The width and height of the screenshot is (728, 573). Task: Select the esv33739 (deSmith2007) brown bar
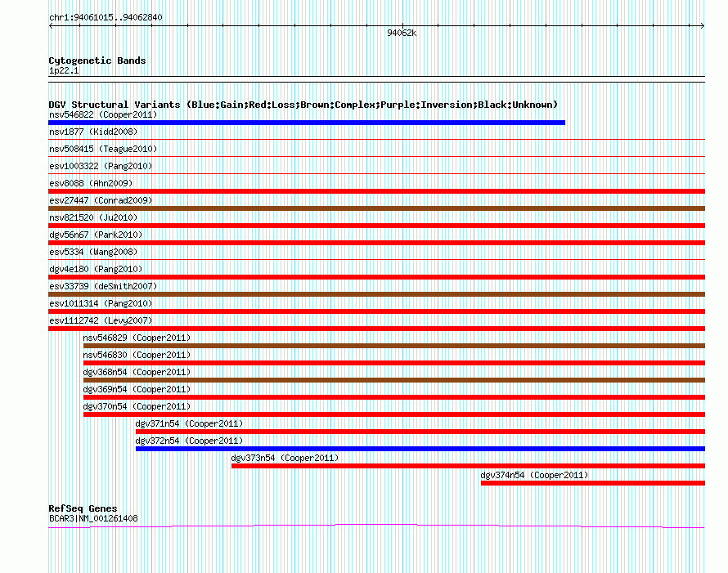376,294
